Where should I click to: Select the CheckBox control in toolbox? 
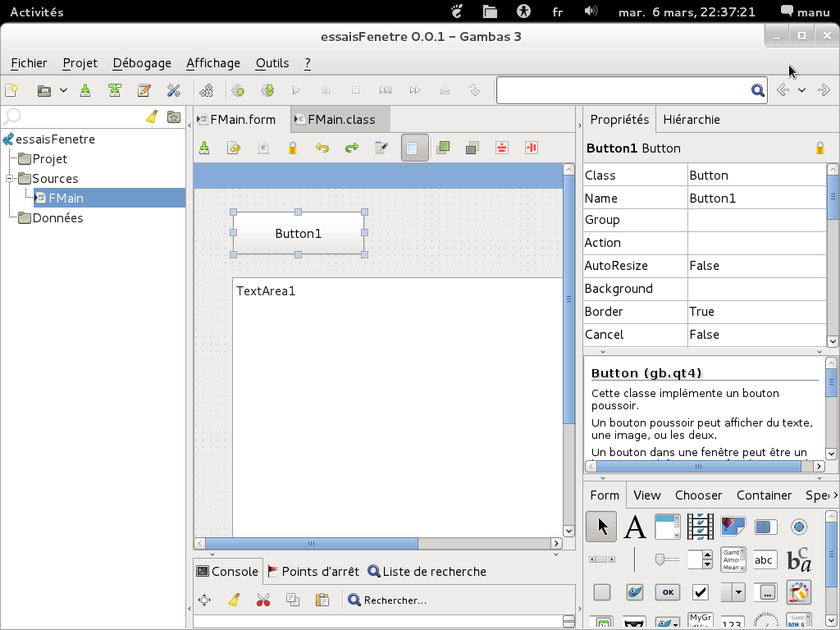pyautogui.click(x=701, y=592)
